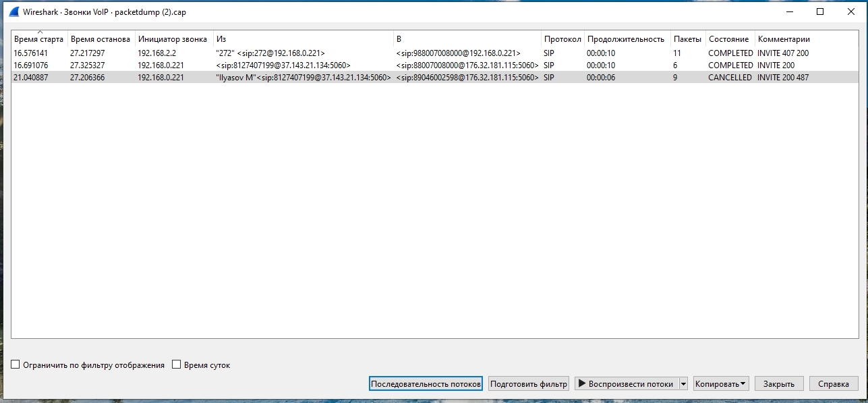
Task: Maximize the Wireshark VoIP calls window
Action: (x=820, y=11)
